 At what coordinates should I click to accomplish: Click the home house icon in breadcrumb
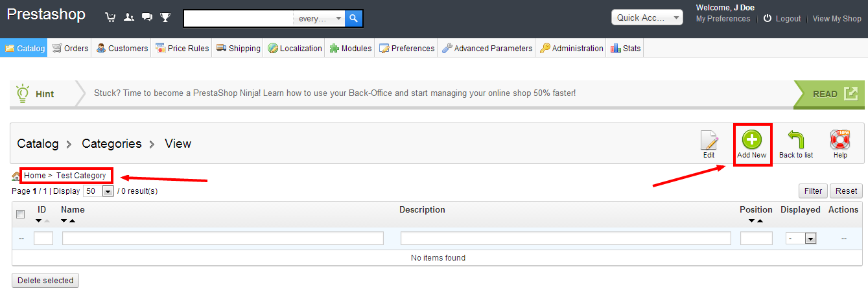[x=16, y=176]
